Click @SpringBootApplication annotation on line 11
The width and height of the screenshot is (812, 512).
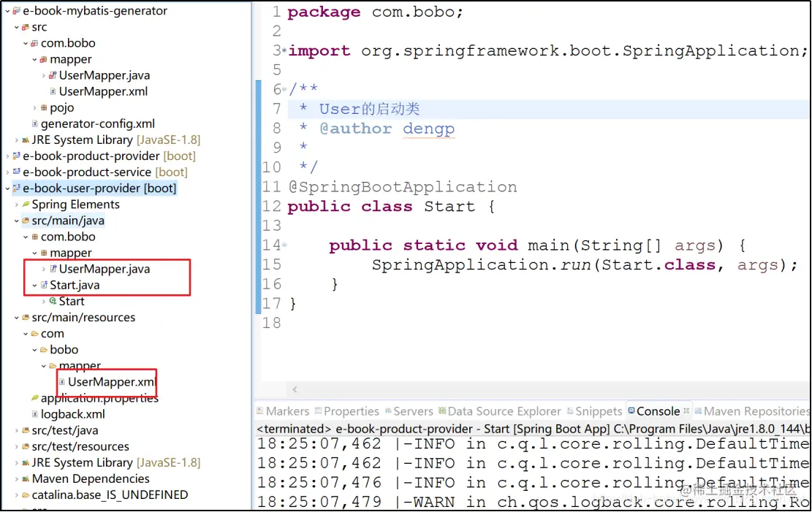coord(403,187)
